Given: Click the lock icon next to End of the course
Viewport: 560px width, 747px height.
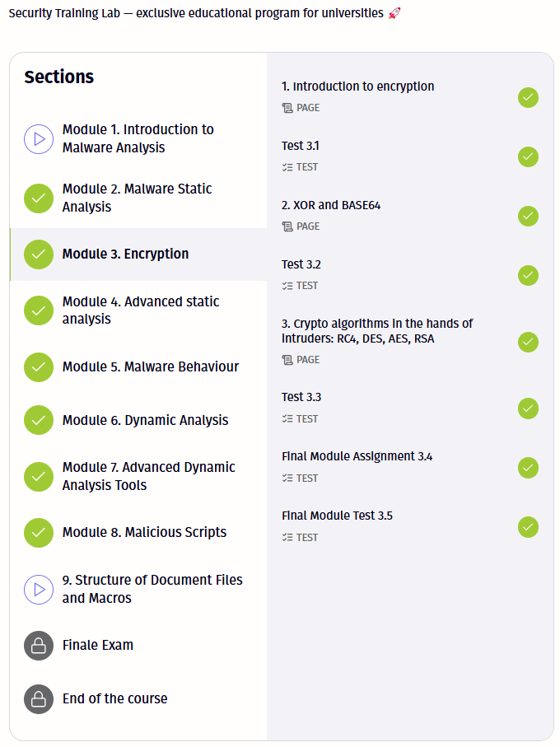Looking at the screenshot, I should point(39,699).
